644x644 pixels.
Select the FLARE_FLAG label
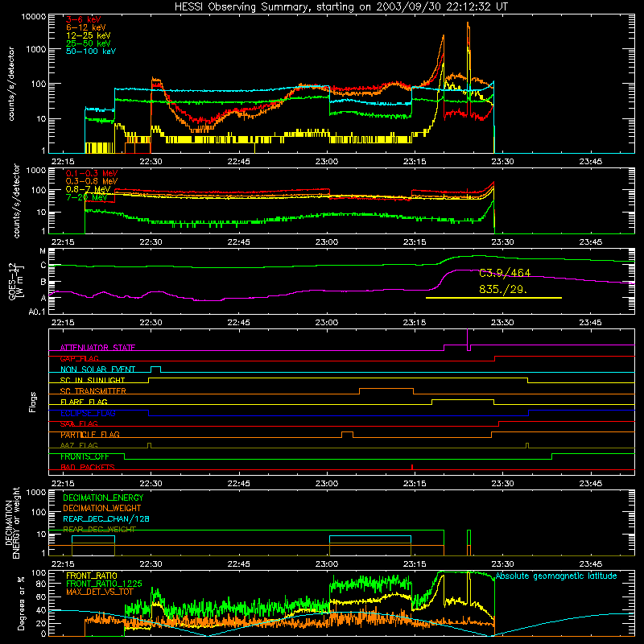[84, 402]
